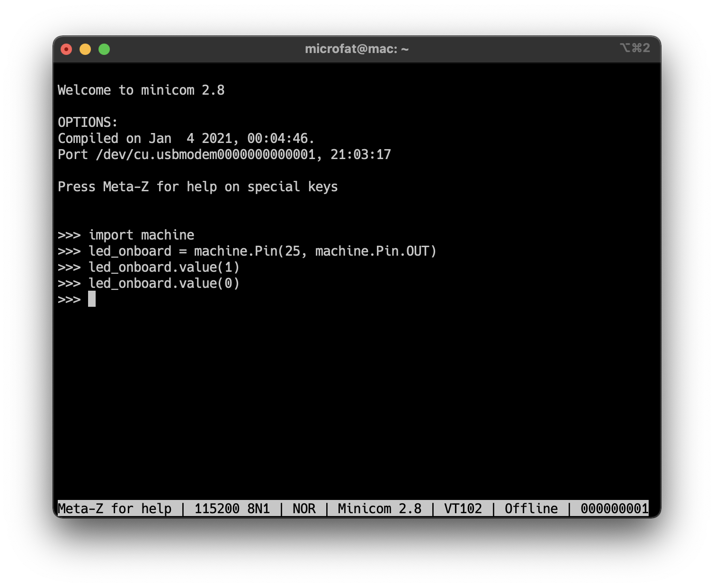Click the 'OPTIONS:' line

point(88,122)
